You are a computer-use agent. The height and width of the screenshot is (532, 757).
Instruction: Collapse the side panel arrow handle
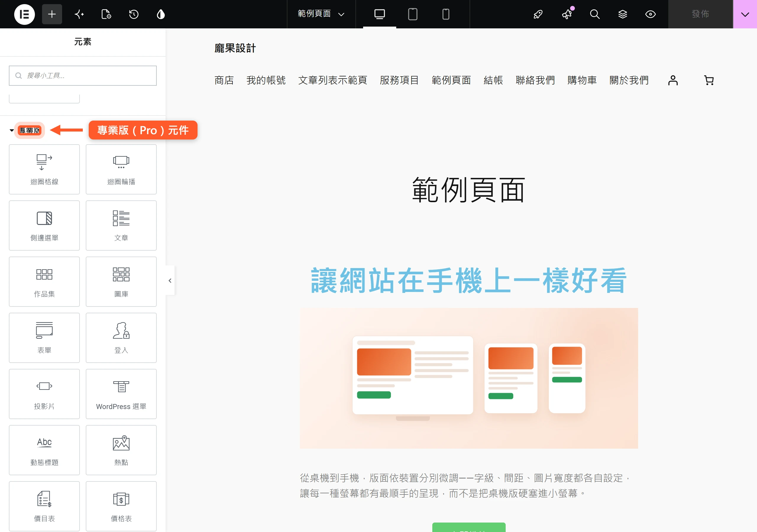pyautogui.click(x=170, y=280)
